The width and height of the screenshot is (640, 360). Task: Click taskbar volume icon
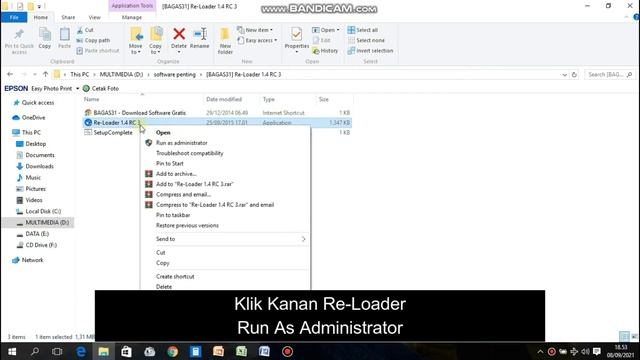point(585,351)
